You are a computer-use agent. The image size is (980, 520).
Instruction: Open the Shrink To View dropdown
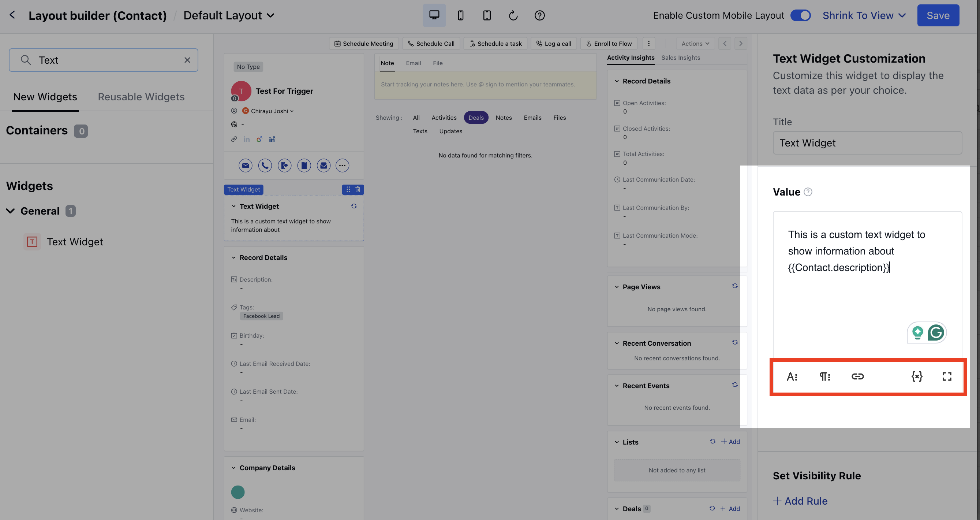pos(864,15)
